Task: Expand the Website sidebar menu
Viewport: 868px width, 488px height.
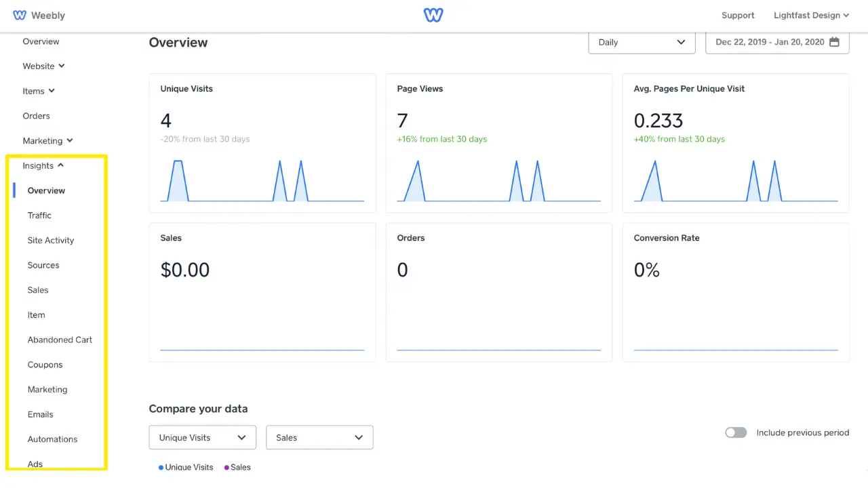Action: point(44,66)
